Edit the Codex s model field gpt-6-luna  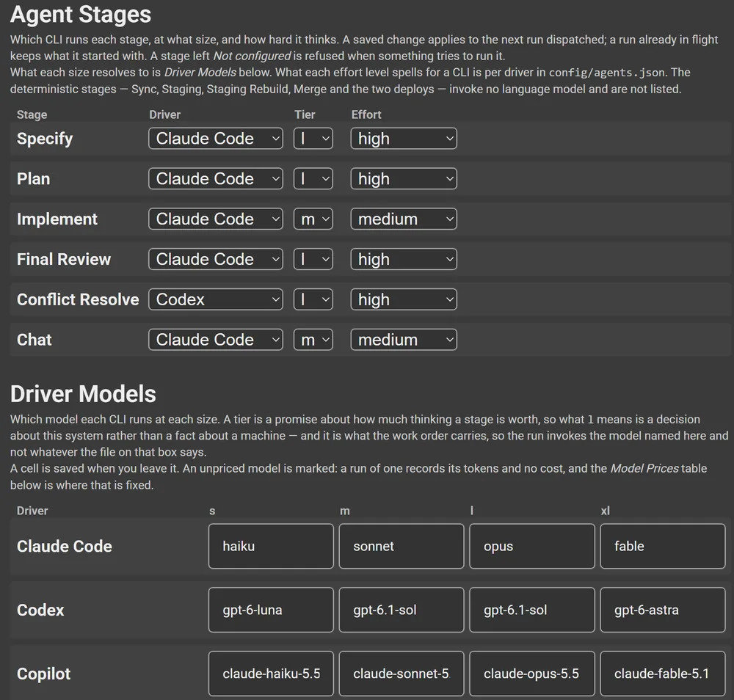(271, 610)
